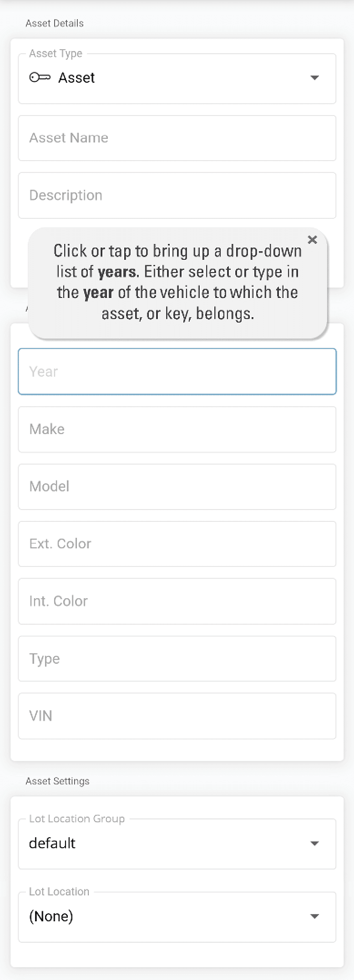This screenshot has height=980, width=354.
Task: Click the Int. Color field
Action: click(x=177, y=601)
